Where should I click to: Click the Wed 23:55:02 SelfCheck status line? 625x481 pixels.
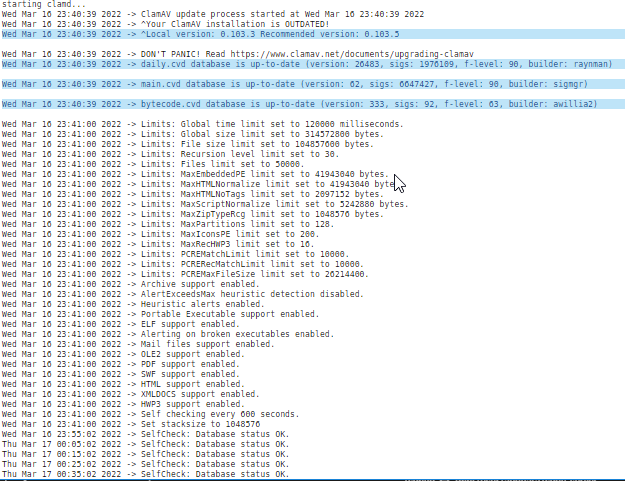pyautogui.click(x=145, y=434)
